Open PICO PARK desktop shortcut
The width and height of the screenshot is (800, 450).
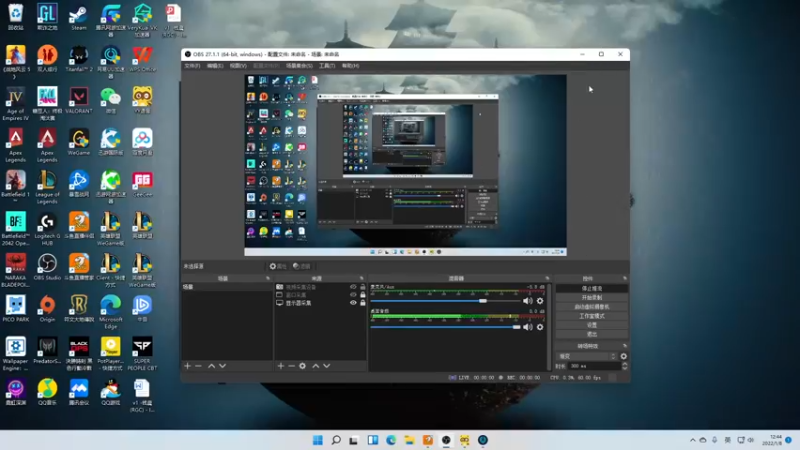[15, 309]
